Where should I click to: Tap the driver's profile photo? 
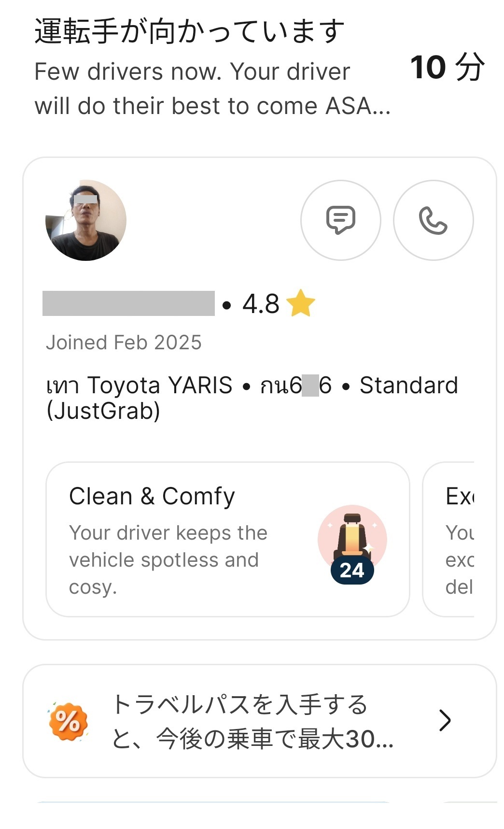[86, 220]
